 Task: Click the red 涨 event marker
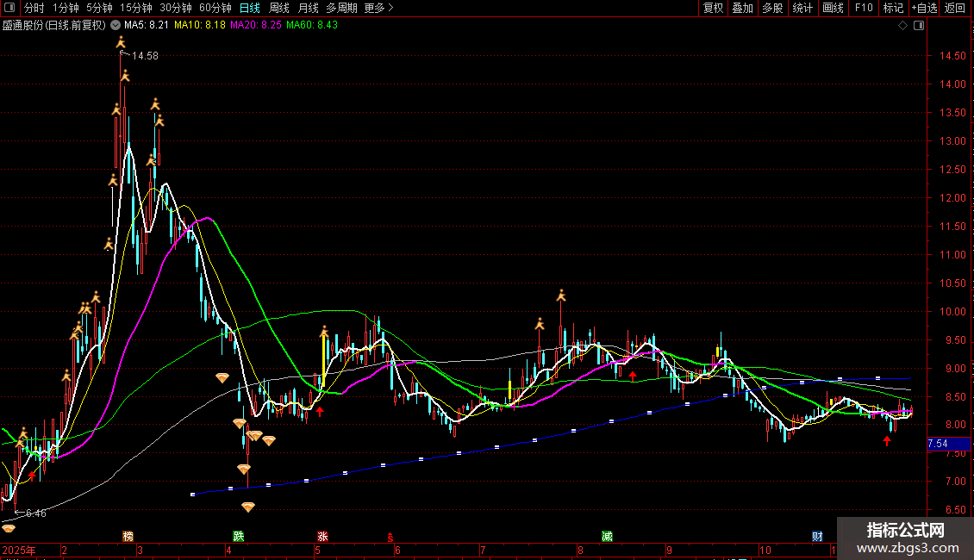322,536
